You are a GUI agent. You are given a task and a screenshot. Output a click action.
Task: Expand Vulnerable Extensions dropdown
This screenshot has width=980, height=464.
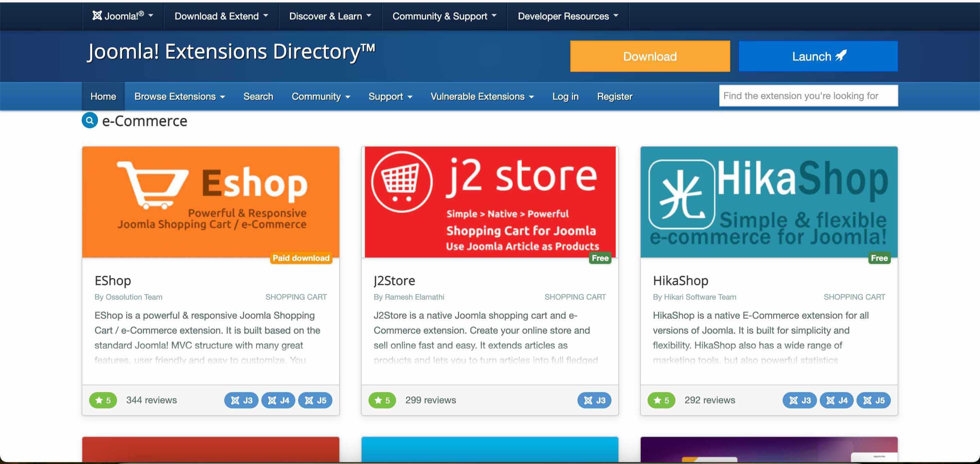(x=482, y=96)
